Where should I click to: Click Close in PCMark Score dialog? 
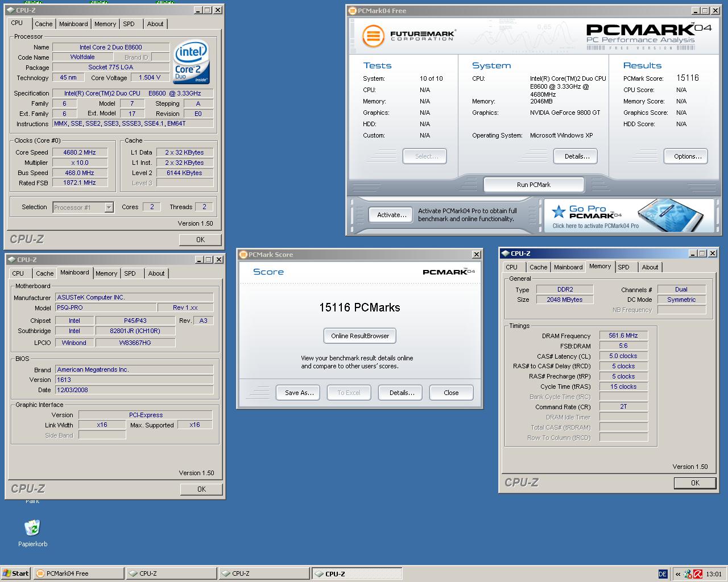pos(451,393)
